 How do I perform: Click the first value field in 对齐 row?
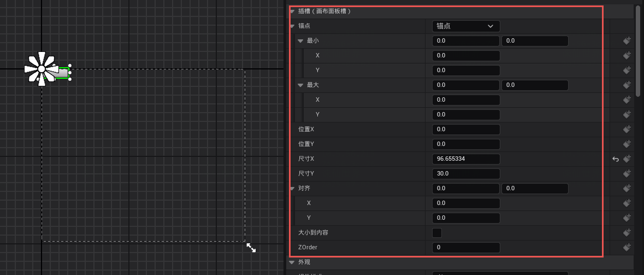pyautogui.click(x=466, y=189)
